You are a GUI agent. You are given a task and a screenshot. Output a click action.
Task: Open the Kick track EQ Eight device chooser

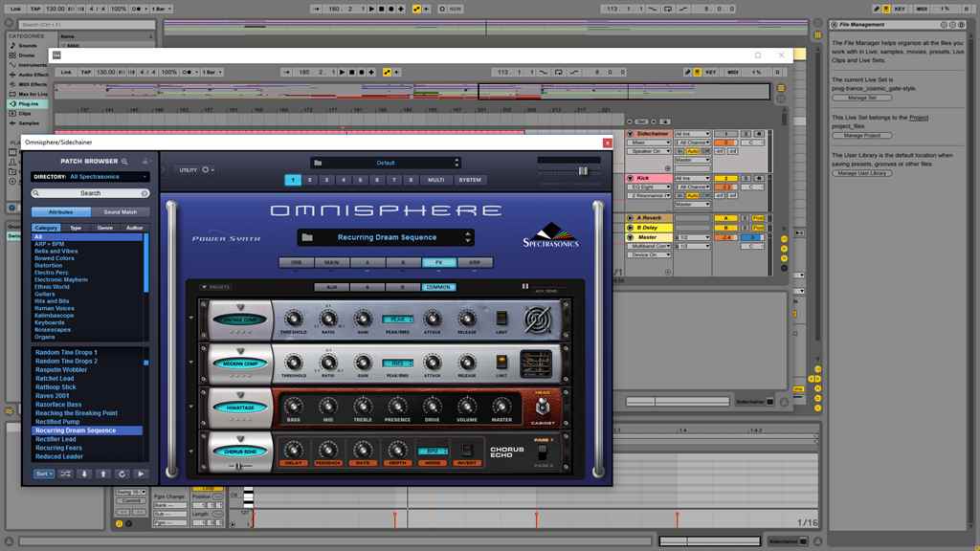click(650, 187)
